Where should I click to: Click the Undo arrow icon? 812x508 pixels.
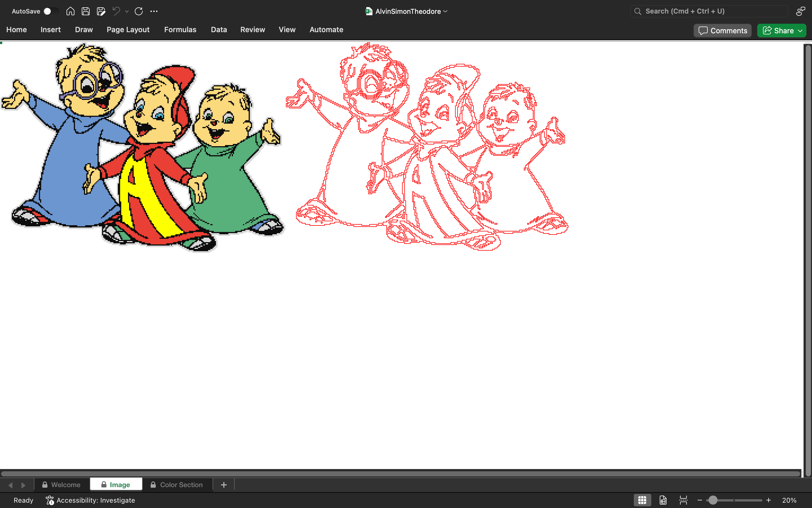[x=116, y=11]
